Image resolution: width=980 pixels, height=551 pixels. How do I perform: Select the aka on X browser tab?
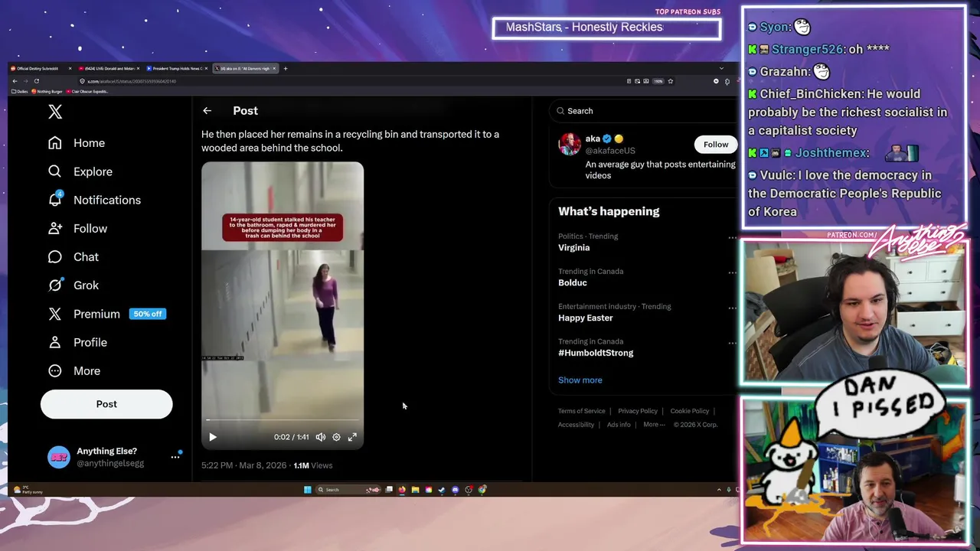(245, 69)
